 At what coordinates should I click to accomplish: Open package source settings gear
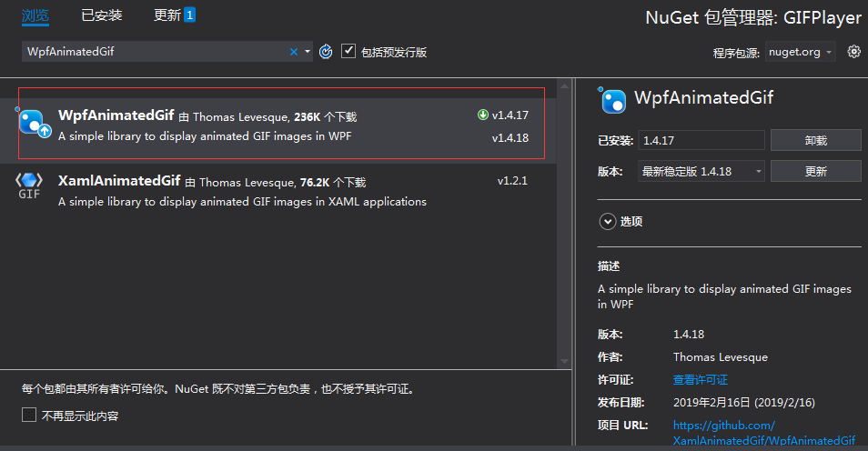click(854, 52)
